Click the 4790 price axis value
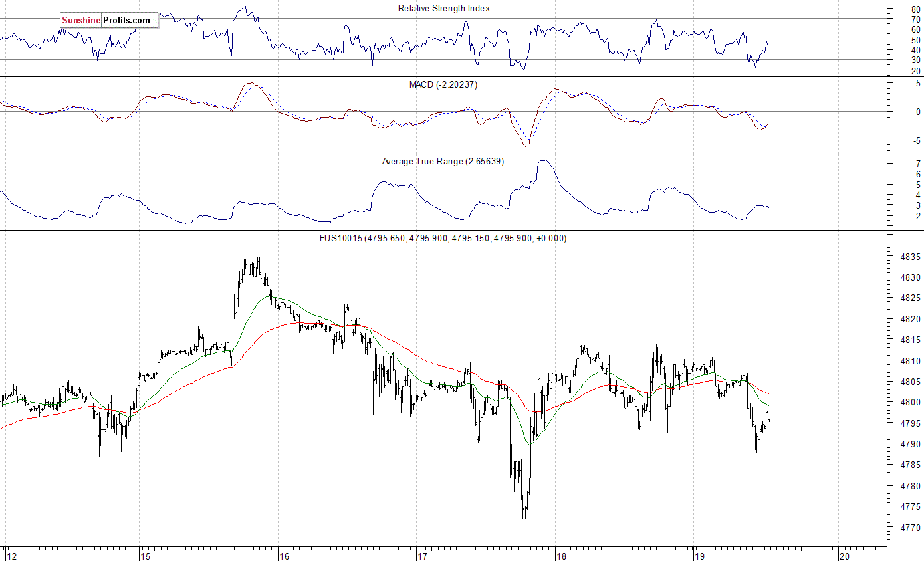 [910, 444]
